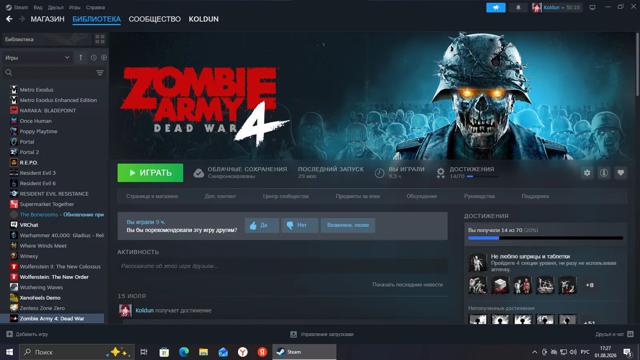
Task: Open the store page link
Action: coord(152,196)
